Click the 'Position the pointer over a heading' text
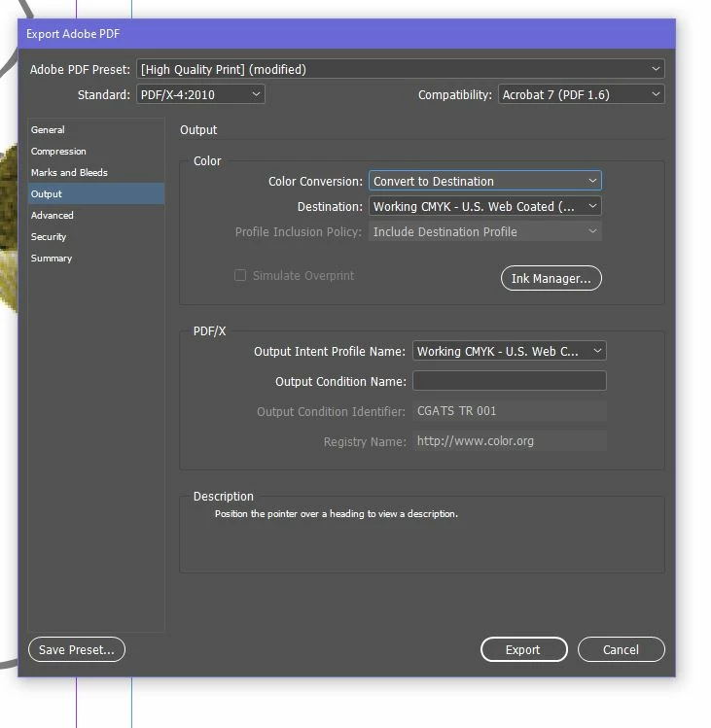The height and width of the screenshot is (728, 711). point(336,513)
